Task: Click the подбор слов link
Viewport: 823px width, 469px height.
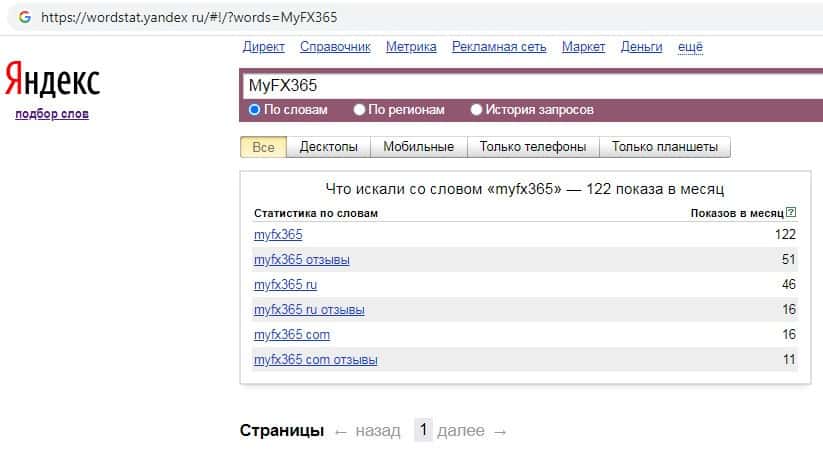Action: [x=52, y=114]
